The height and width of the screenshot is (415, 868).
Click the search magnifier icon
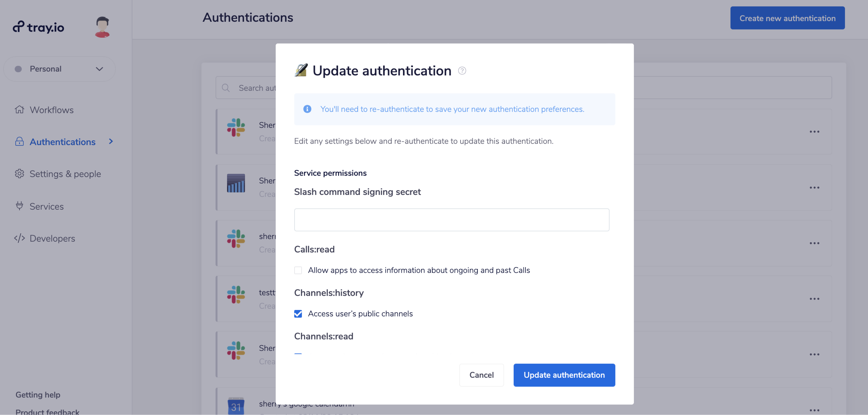tap(226, 88)
